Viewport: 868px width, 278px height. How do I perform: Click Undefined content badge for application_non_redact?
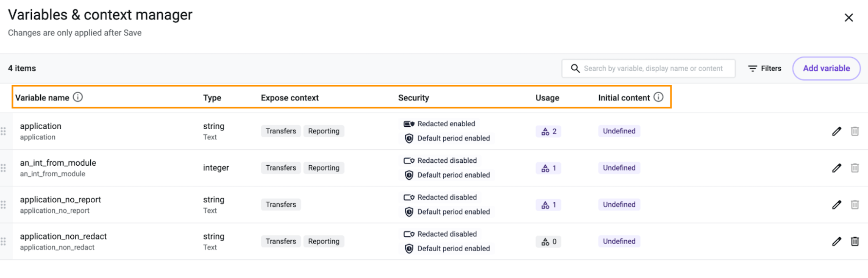click(x=619, y=241)
